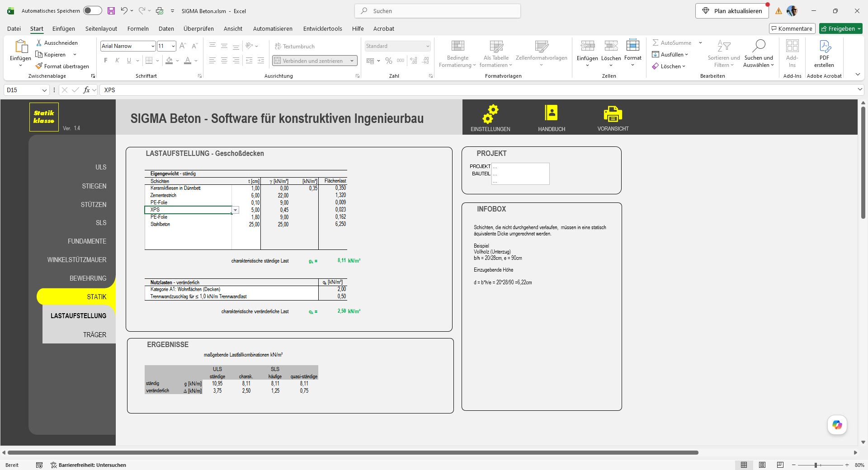Click the Freigeben button

click(x=840, y=28)
